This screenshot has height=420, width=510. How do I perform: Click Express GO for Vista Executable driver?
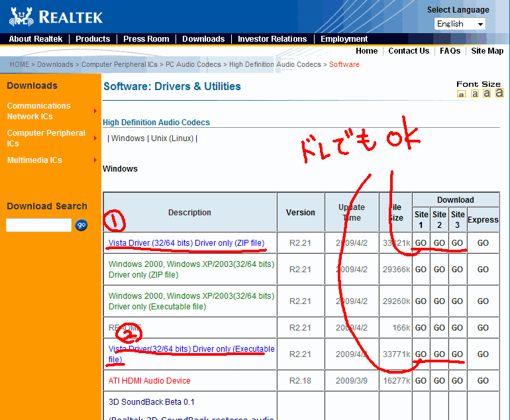[483, 354]
